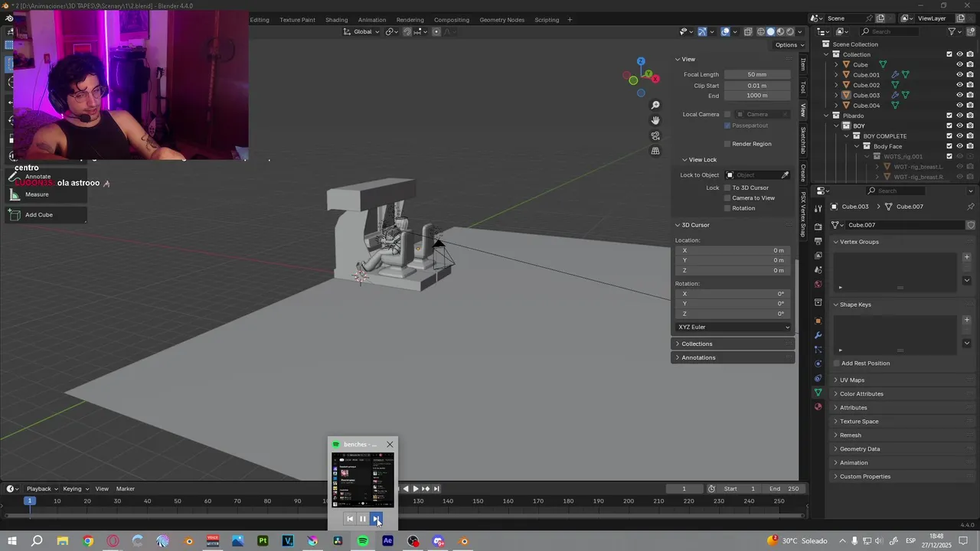Click the viewport zoom magnifier icon
Viewport: 980px width, 551px height.
pos(655,105)
